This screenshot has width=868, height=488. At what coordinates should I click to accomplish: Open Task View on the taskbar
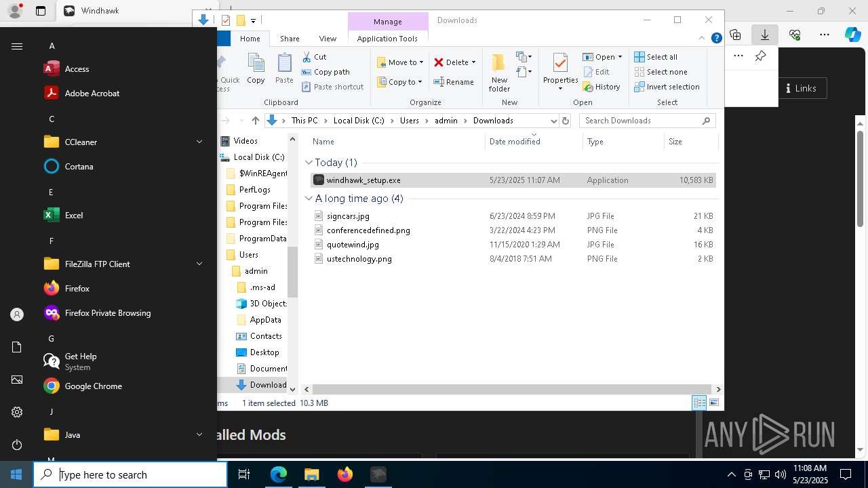(x=244, y=474)
